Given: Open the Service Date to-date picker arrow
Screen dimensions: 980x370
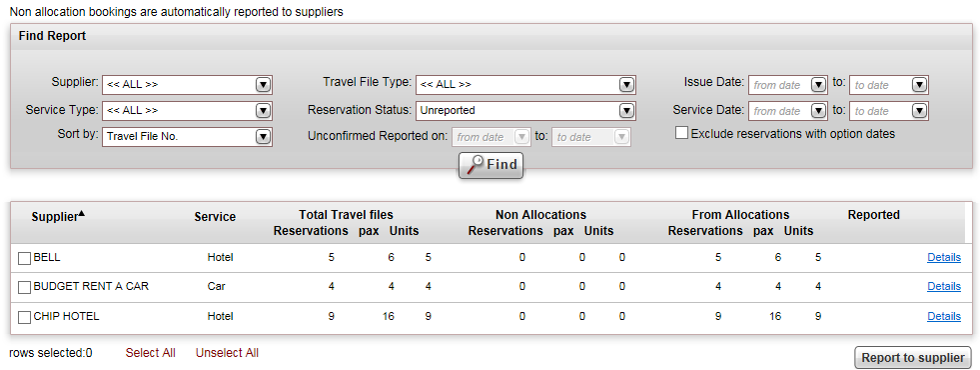Looking at the screenshot, I should (919, 111).
